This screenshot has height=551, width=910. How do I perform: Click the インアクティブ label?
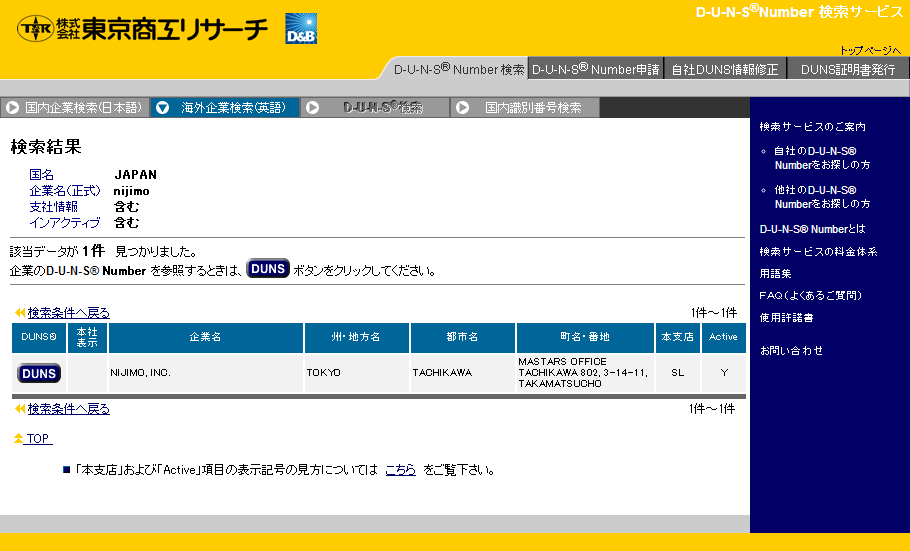(x=64, y=223)
